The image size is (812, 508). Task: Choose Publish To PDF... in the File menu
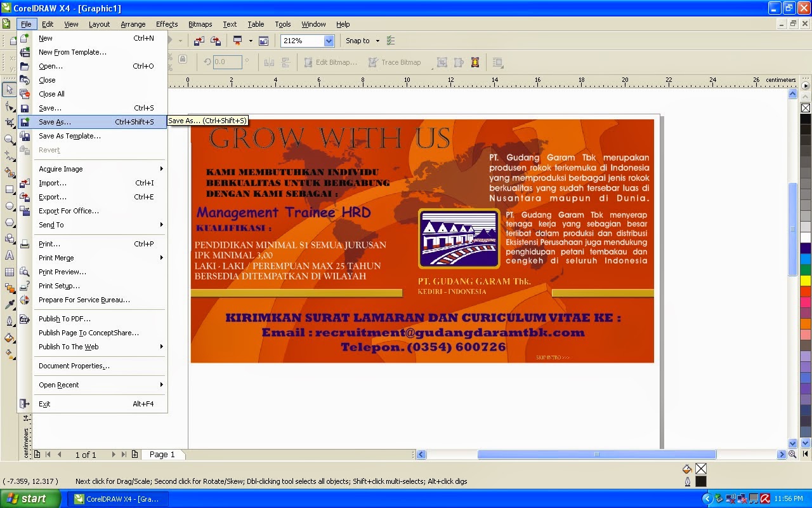click(92, 319)
